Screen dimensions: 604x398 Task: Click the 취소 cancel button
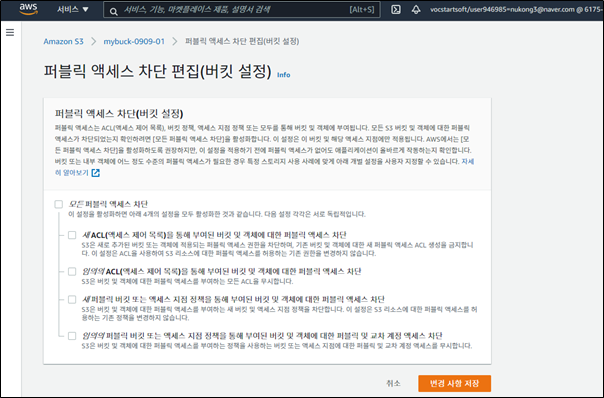click(393, 383)
